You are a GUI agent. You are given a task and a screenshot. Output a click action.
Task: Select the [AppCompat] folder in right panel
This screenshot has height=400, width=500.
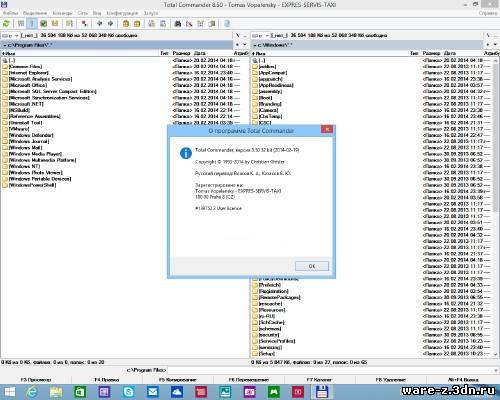coord(273,73)
